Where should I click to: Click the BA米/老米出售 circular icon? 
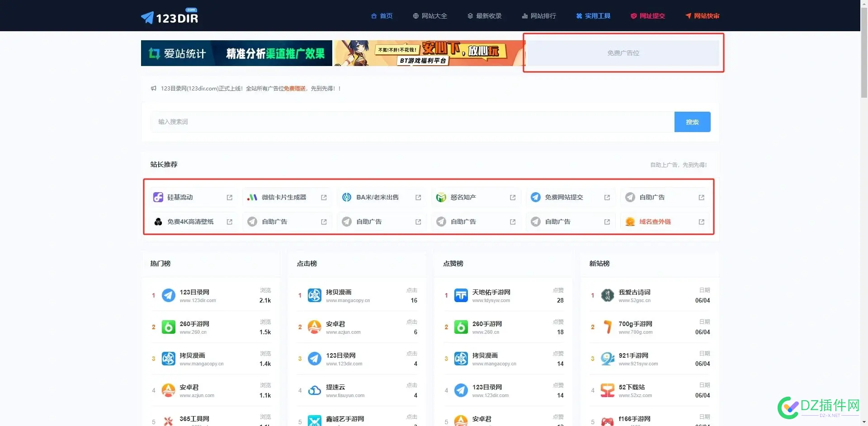[x=346, y=198]
